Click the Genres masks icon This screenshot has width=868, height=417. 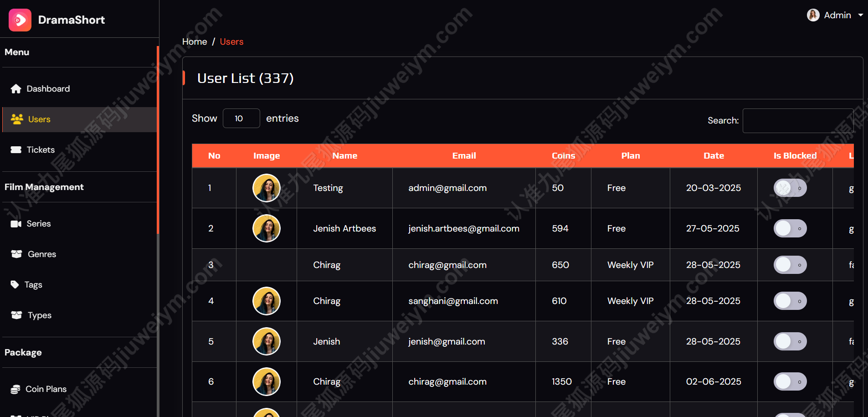click(16, 254)
